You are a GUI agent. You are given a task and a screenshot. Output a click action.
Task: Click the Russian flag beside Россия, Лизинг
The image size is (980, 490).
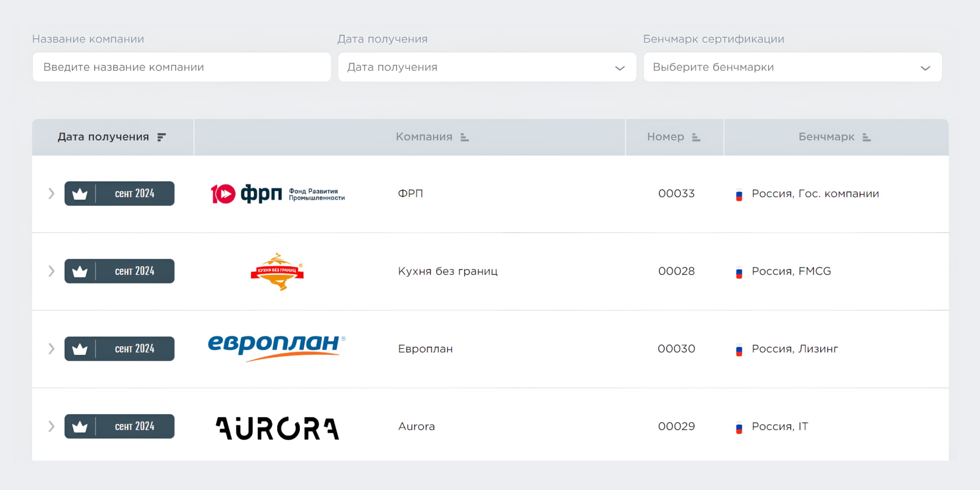pyautogui.click(x=738, y=349)
